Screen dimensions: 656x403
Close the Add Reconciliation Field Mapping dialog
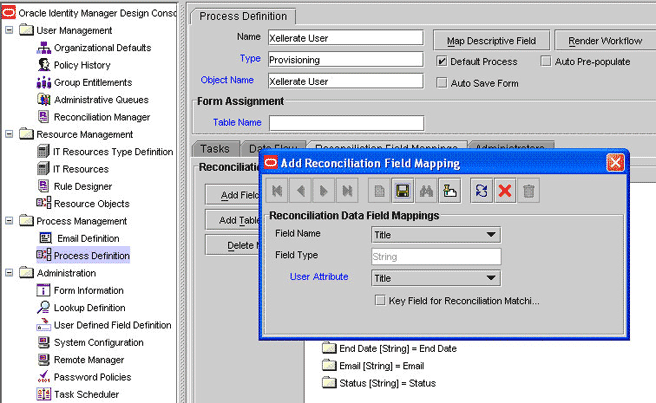[615, 162]
